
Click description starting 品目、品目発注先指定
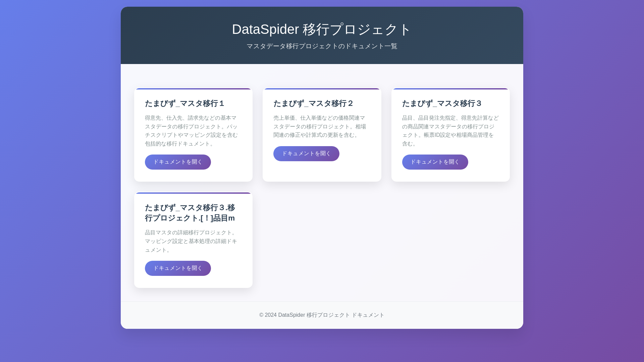click(450, 131)
